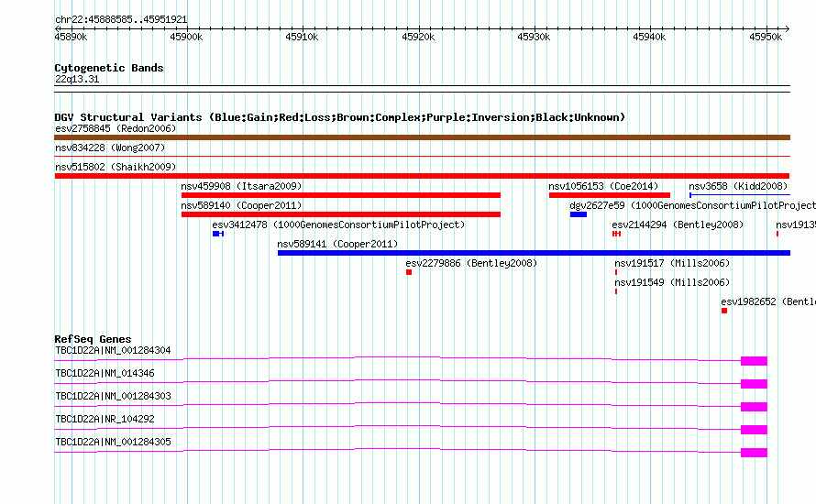This screenshot has width=816, height=504.
Task: Click the thin blue nsv3658 gain line
Action: pos(740,195)
